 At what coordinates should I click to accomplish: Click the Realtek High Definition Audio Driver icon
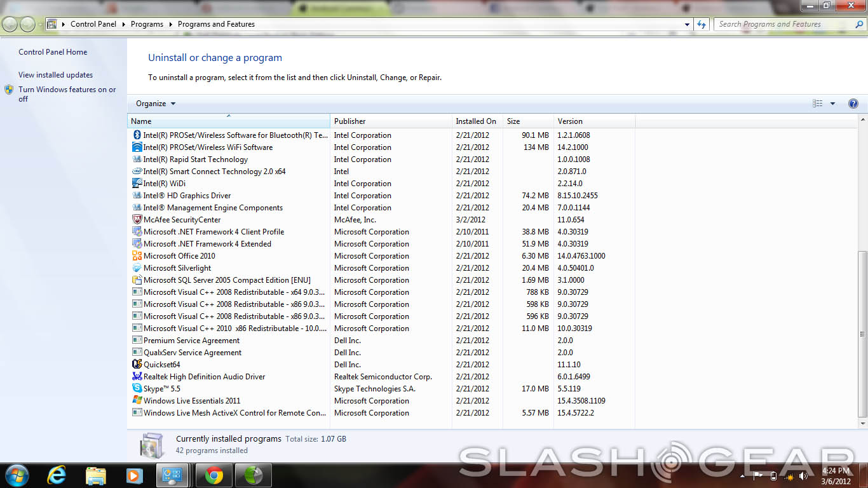[x=137, y=377]
